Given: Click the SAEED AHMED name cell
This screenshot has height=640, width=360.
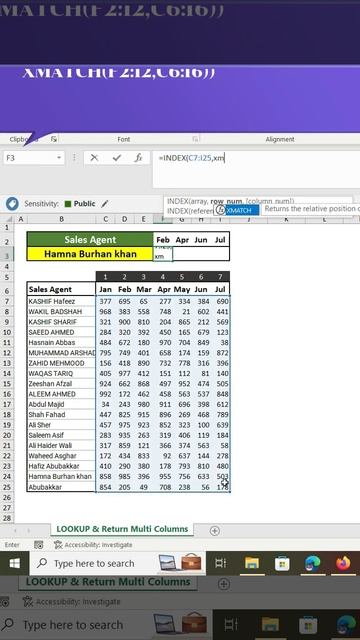Looking at the screenshot, I should [x=61, y=332].
